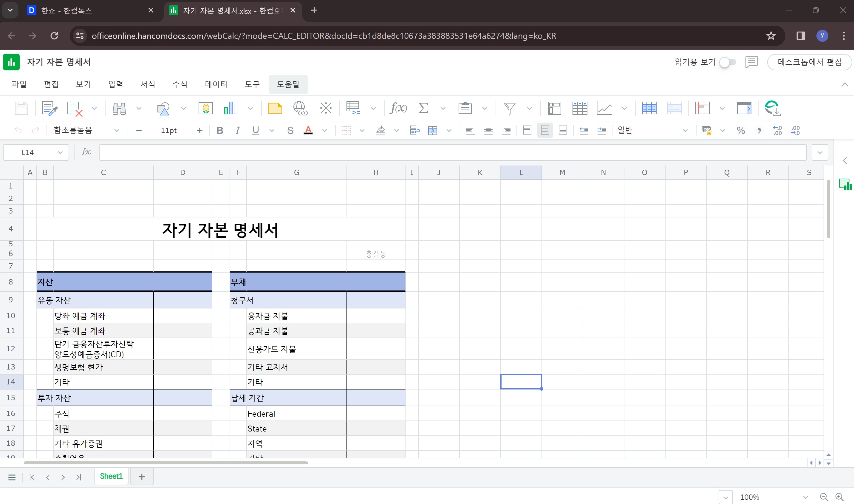This screenshot has width=854, height=504.
Task: Toggle bold formatting
Action: (x=220, y=130)
